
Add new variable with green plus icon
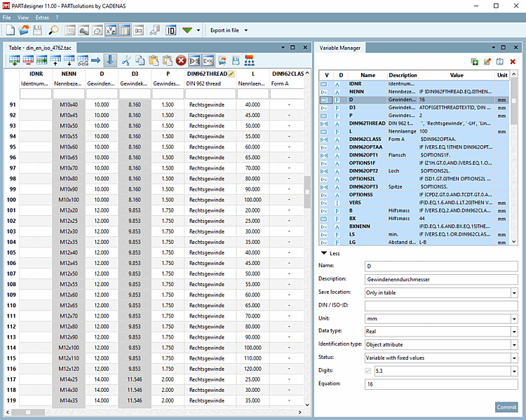click(475, 62)
